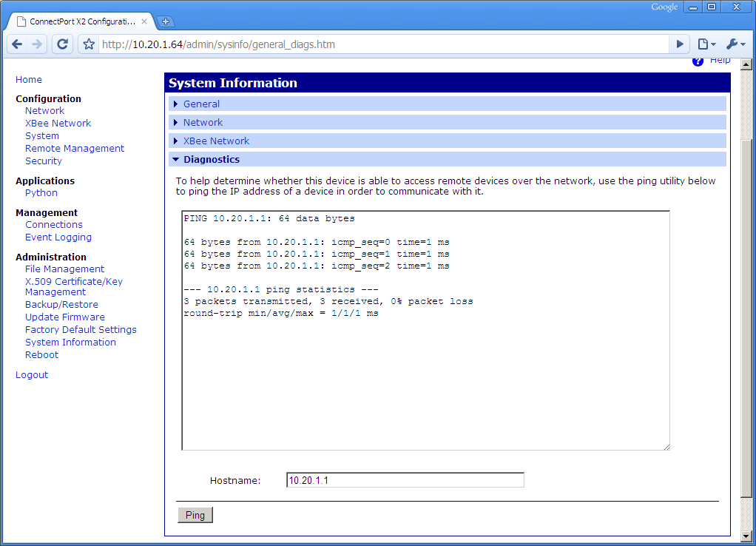The image size is (756, 546).
Task: Open the page menu icon
Action: pyautogui.click(x=706, y=44)
